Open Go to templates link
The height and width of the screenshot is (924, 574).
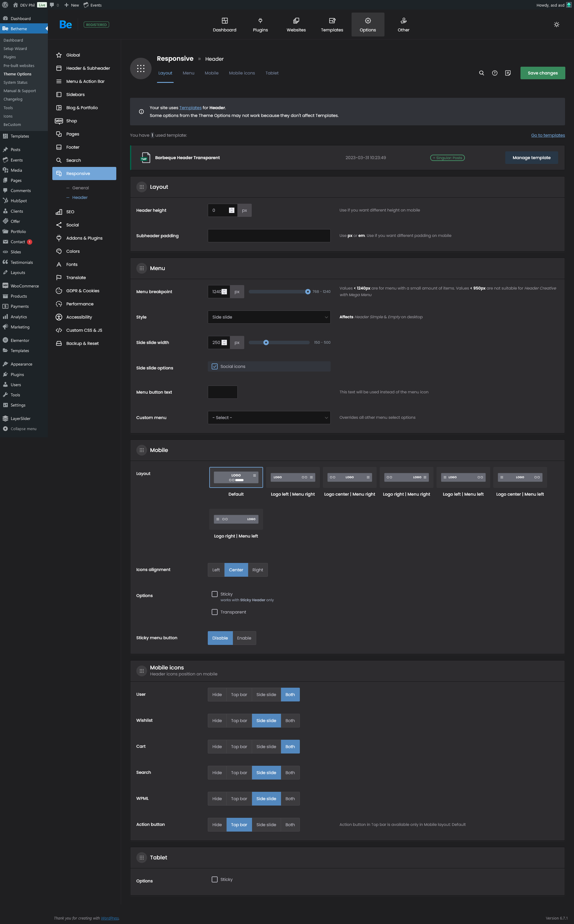(548, 135)
